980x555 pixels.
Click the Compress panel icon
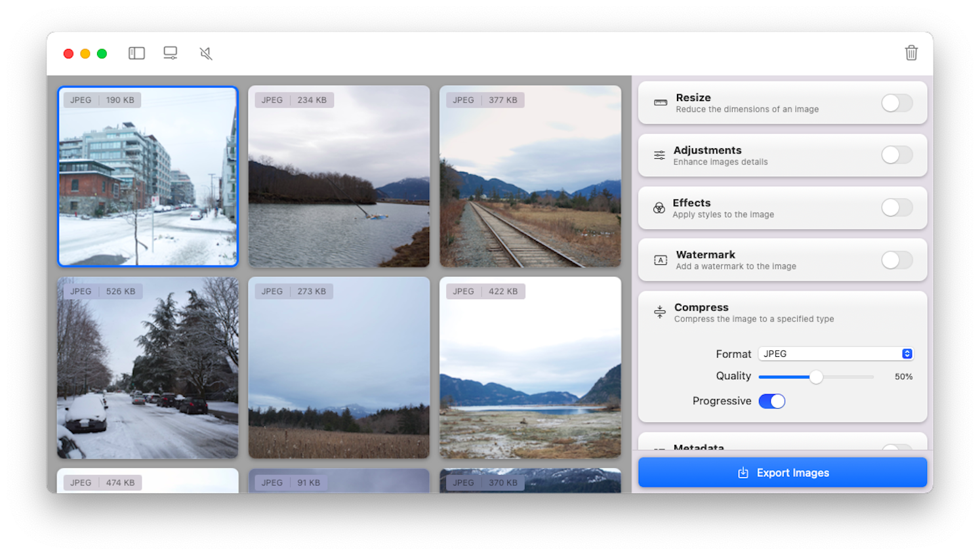[660, 312]
